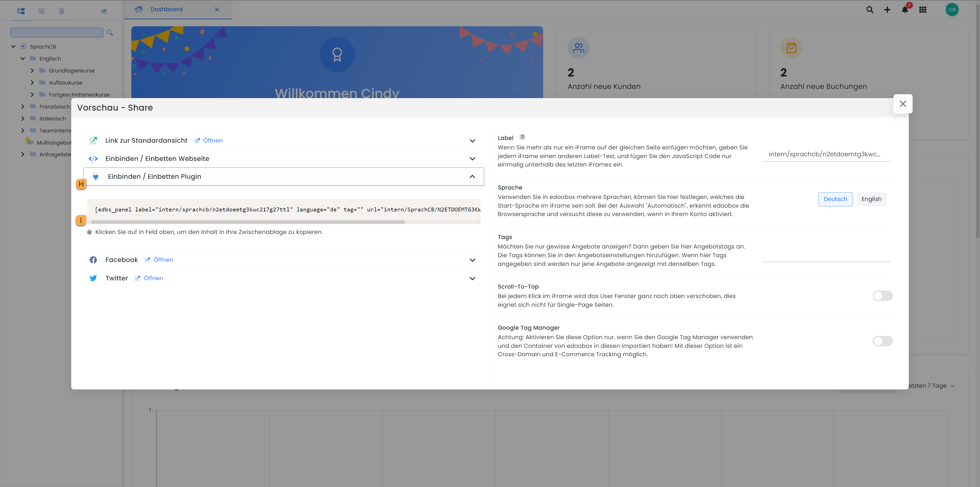Toggle the Google Tag Manager switch
The width and height of the screenshot is (980, 487).
(883, 341)
